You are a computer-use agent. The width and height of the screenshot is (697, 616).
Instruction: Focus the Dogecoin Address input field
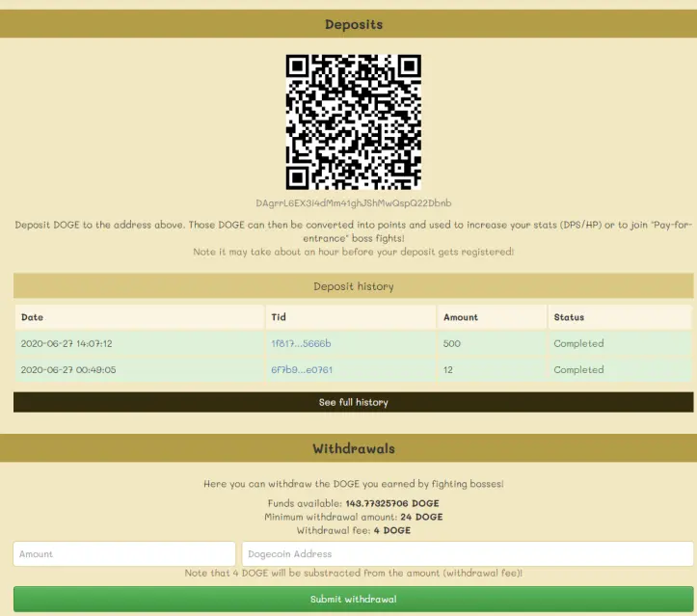(x=468, y=553)
